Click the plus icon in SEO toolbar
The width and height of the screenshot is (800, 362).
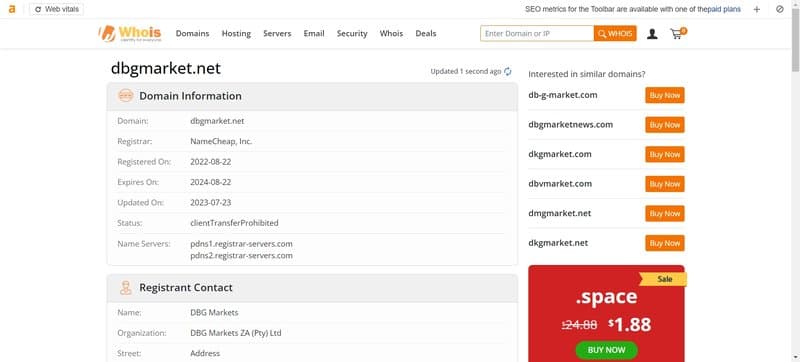click(757, 9)
